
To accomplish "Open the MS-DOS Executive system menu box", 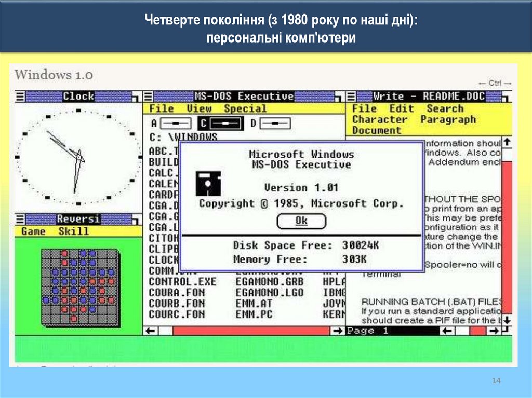I will point(149,97).
